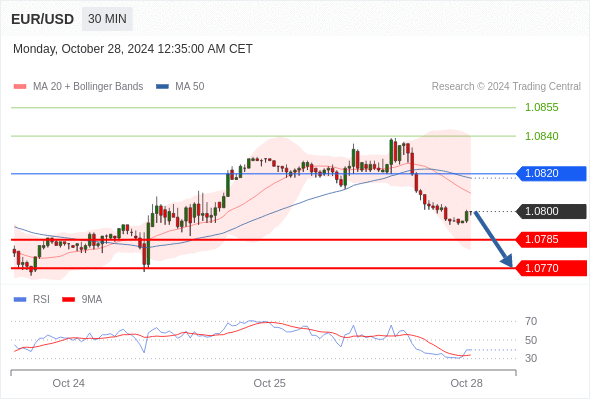Click the RSI legend label
Viewport: 590px width, 400px height.
coord(41,300)
